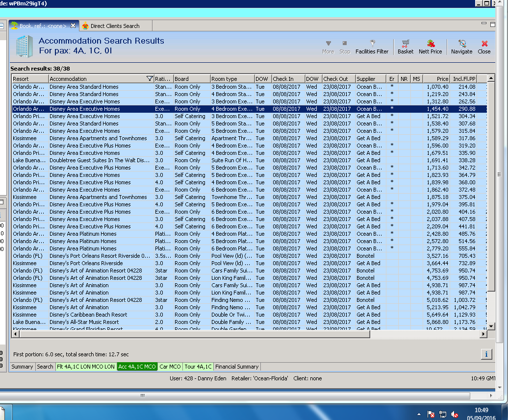508x420 pixels.
Task: Go to Flt 4A,1C LON MCO LON tab
Action: point(85,367)
